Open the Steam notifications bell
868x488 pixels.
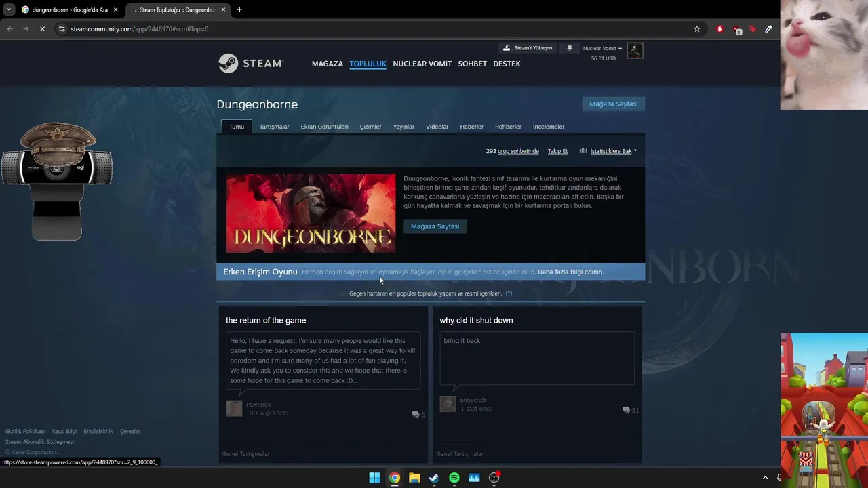coord(570,48)
